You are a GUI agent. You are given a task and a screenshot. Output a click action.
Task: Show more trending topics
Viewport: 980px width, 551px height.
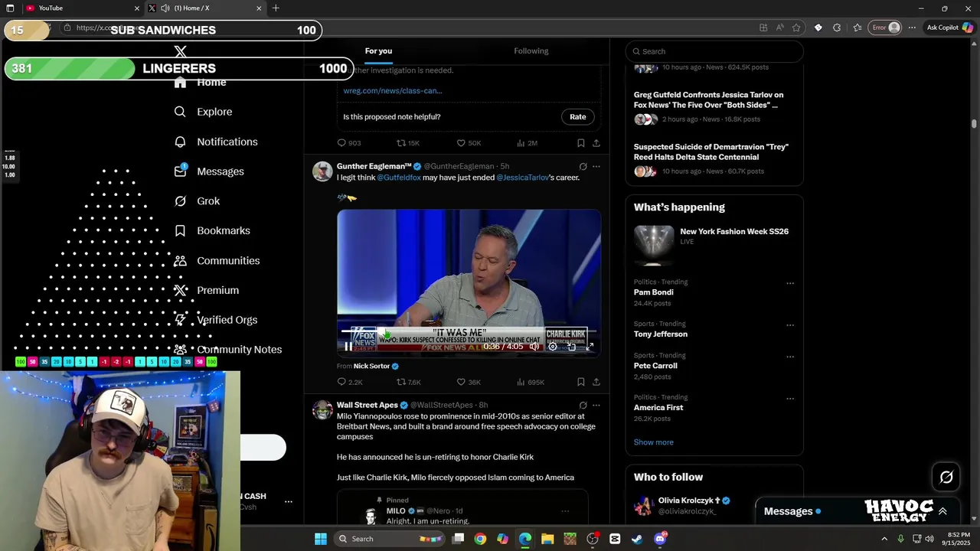[653, 442]
